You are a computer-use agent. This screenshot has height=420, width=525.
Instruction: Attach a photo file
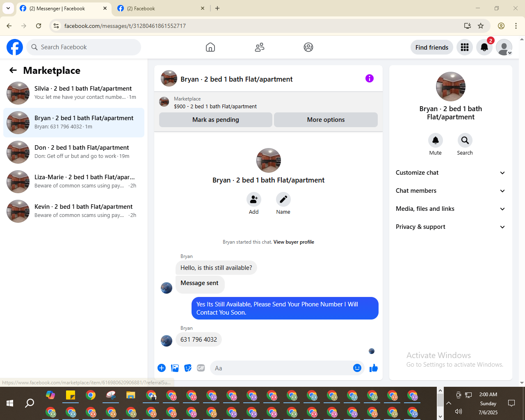click(x=175, y=368)
